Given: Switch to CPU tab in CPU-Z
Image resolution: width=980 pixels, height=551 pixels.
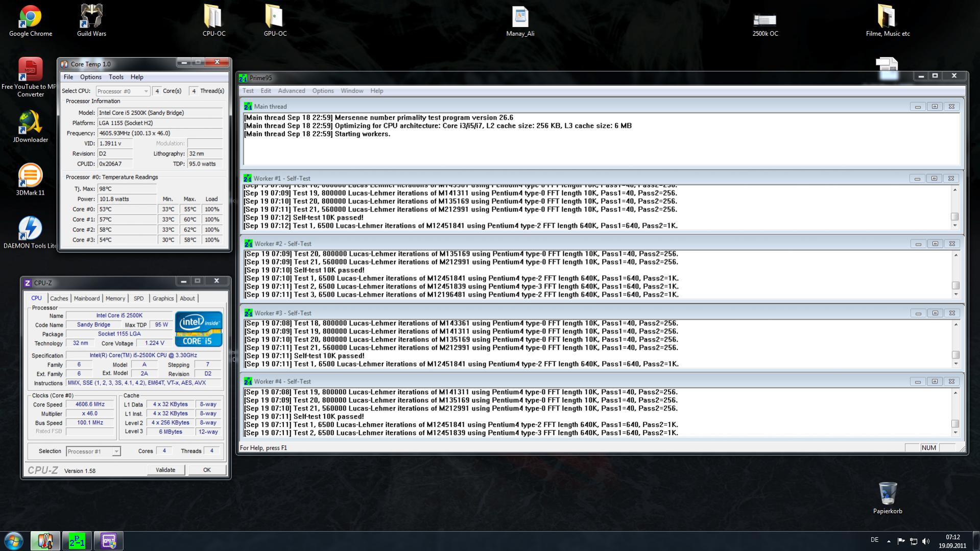Looking at the screenshot, I should pos(37,298).
